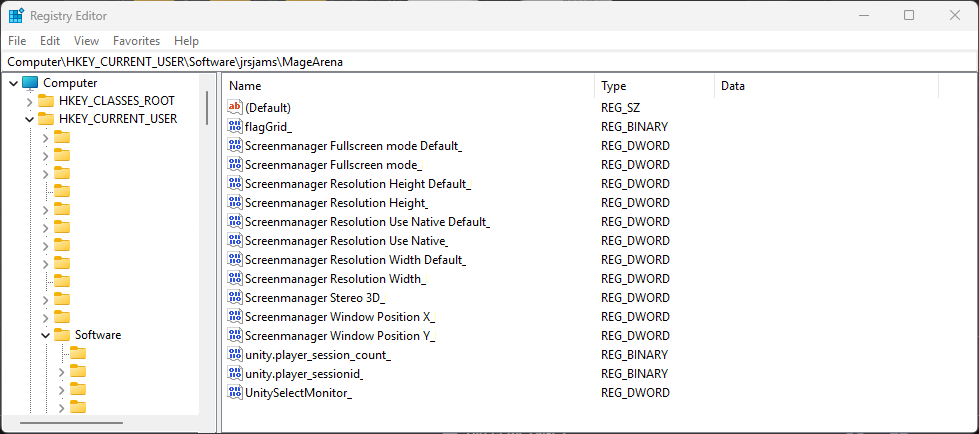Expand the HKEY_CLASSES_ROOT key
979x434 pixels.
(28, 101)
